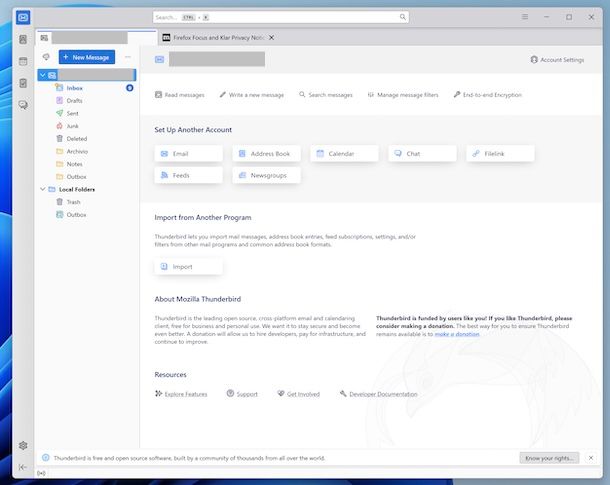
Task: Open the Get Involved link
Action: pos(298,394)
